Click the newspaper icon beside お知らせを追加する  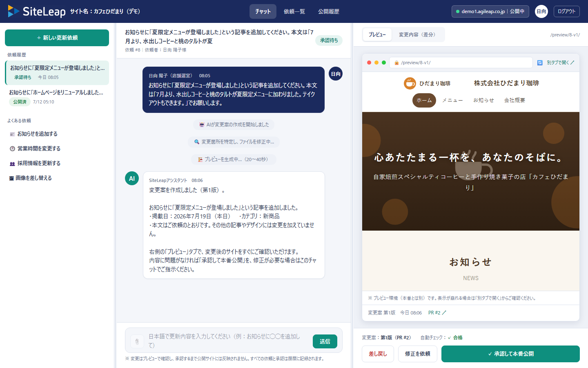(12, 134)
